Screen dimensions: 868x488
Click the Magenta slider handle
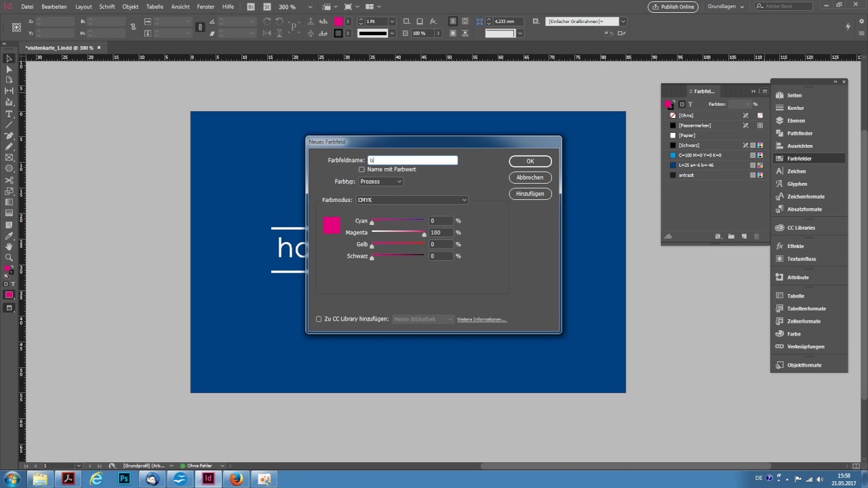[x=425, y=235]
